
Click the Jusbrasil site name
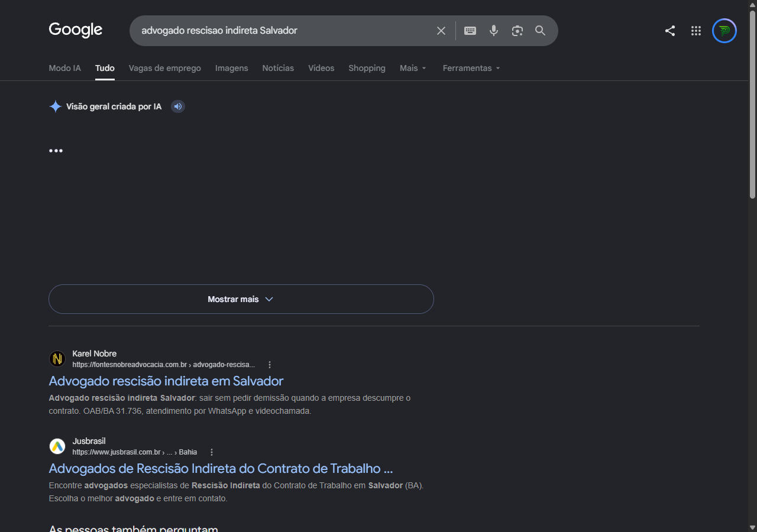point(89,441)
